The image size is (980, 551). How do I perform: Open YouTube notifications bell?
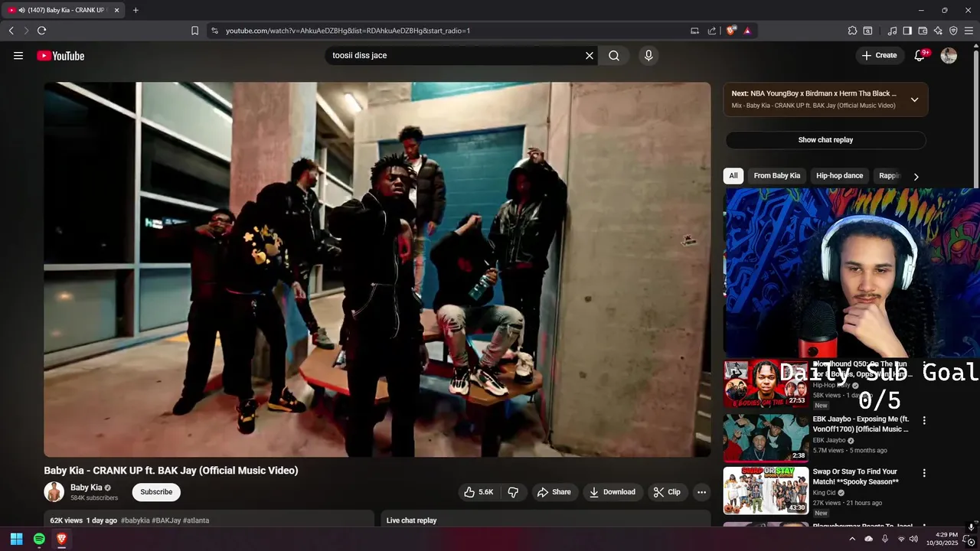coord(920,55)
